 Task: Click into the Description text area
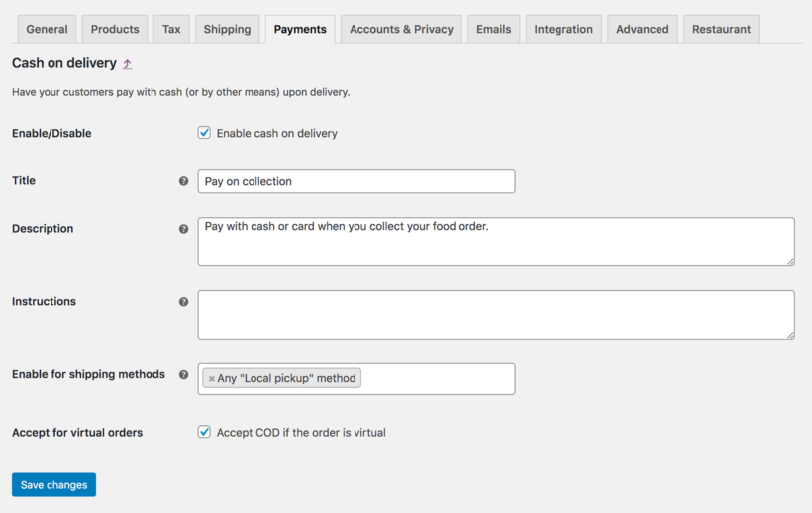(x=496, y=242)
